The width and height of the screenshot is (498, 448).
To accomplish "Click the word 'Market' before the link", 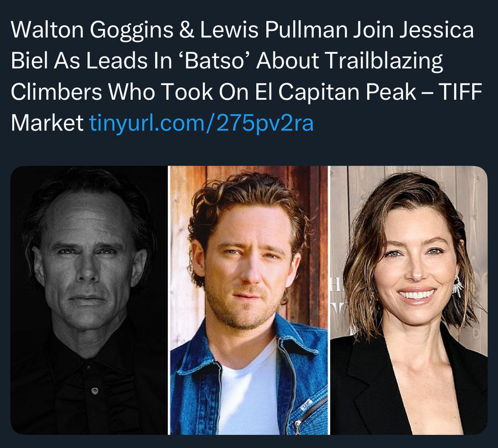I will point(47,123).
